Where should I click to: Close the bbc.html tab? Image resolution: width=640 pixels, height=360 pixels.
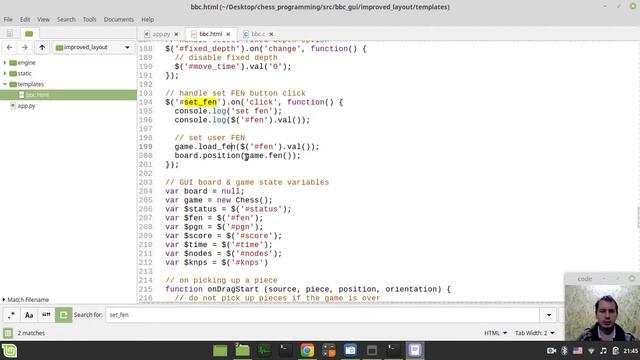[228, 34]
